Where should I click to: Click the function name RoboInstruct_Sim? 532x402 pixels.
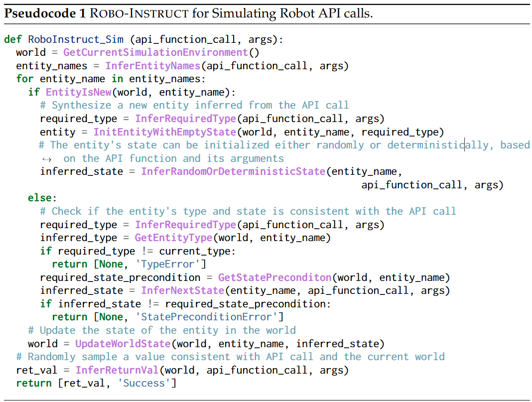[x=76, y=39]
